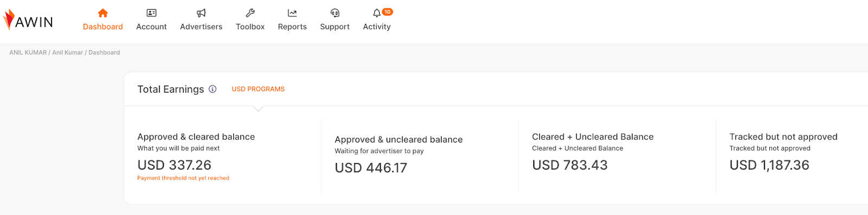Click the Reports chart icon
Viewport: 868px width, 215px height.
(x=292, y=13)
